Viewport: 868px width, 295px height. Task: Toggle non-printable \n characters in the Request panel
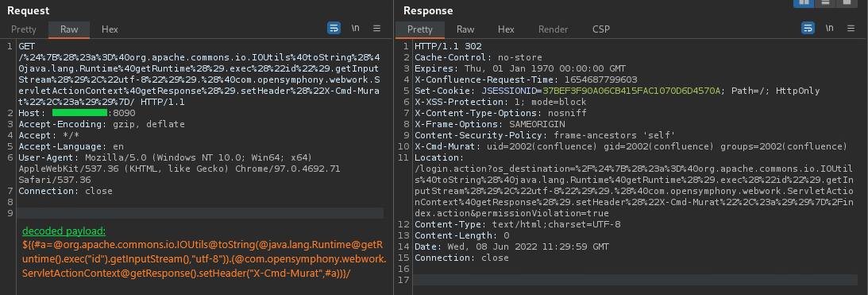[356, 29]
